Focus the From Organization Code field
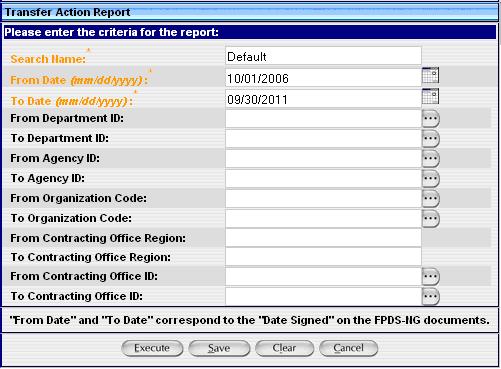This screenshot has width=501, height=369. point(323,199)
